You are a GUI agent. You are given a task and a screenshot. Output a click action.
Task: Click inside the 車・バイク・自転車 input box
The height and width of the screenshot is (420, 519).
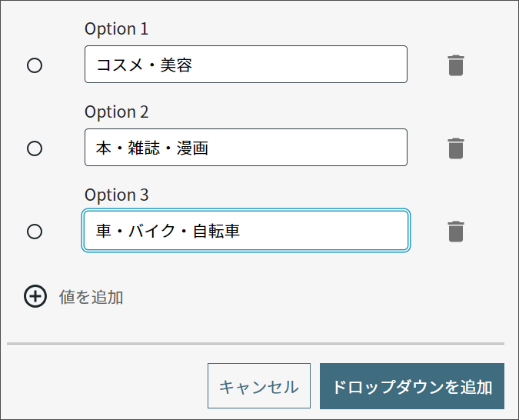coord(246,231)
